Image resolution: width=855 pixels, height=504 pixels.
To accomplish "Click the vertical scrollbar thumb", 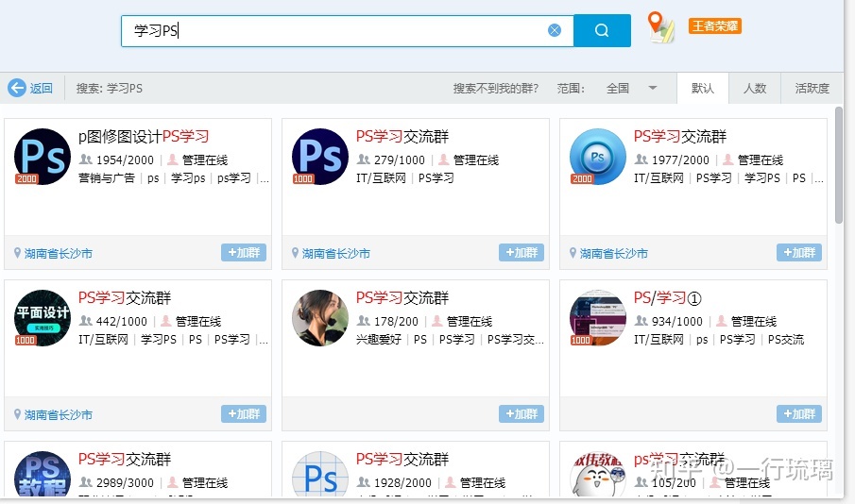I will coord(839,164).
